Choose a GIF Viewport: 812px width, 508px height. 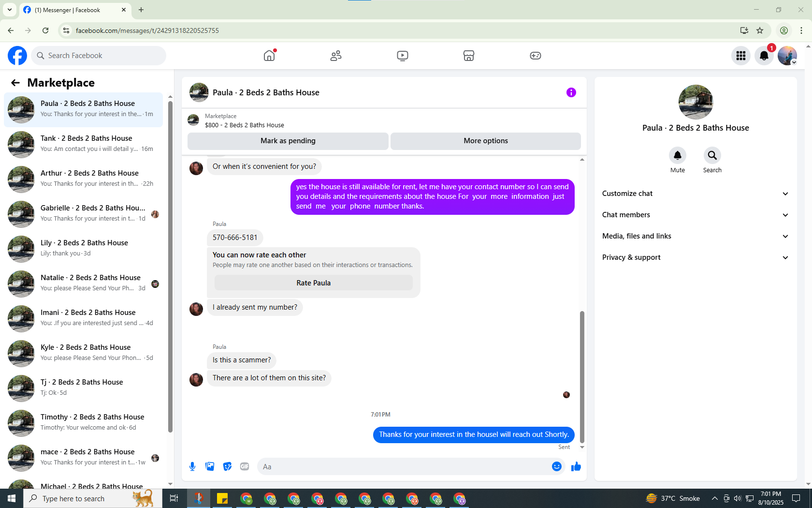click(245, 466)
